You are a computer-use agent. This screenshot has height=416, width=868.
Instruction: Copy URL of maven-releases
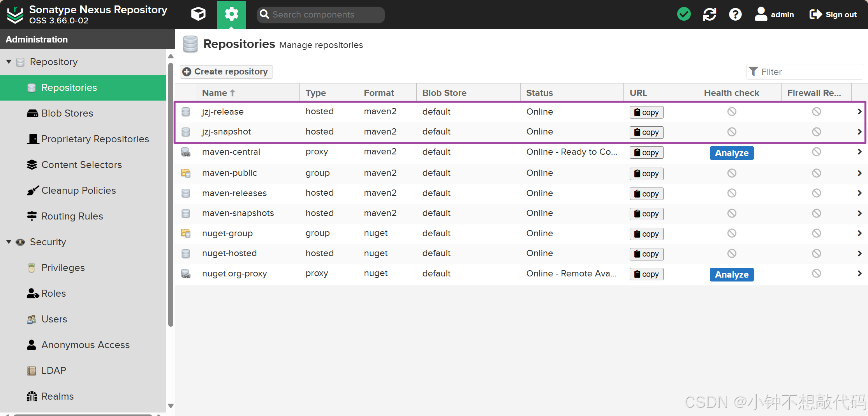[x=646, y=194]
